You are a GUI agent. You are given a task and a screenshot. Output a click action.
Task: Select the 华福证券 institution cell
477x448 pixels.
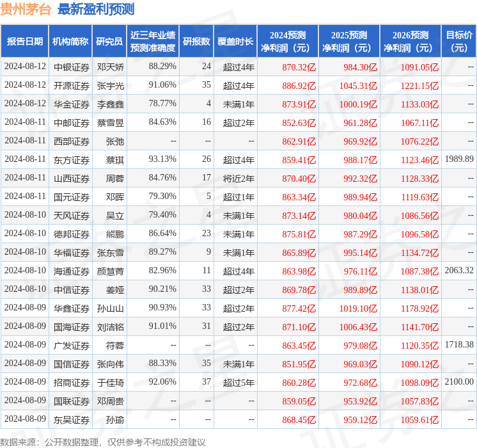tap(72, 253)
